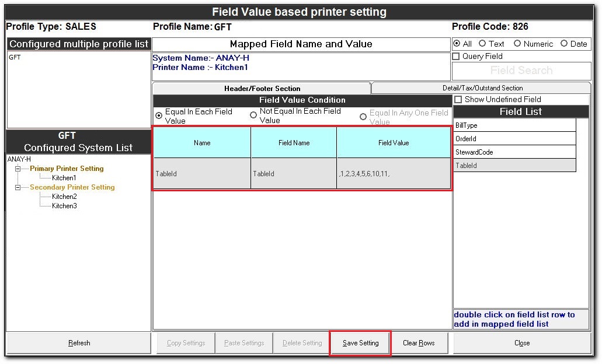The width and height of the screenshot is (602, 364).
Task: Collapse the Primary Printer Setting tree node
Action: [x=18, y=169]
